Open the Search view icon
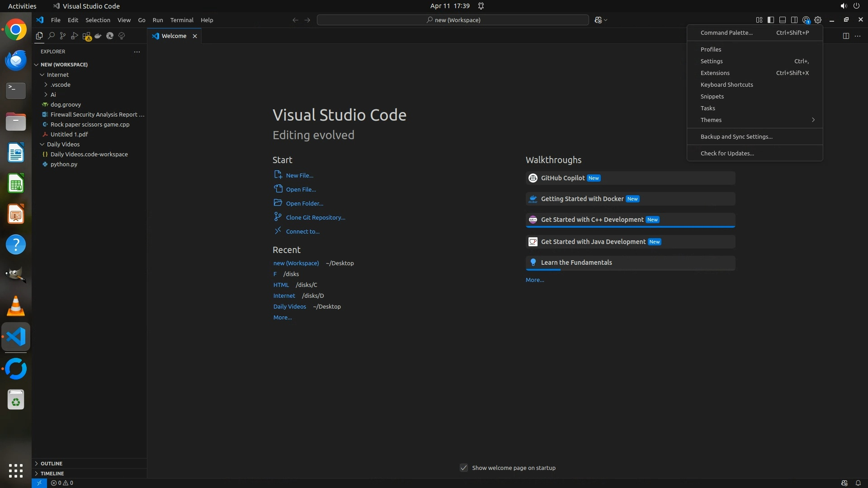The image size is (868, 488). pos(51,36)
